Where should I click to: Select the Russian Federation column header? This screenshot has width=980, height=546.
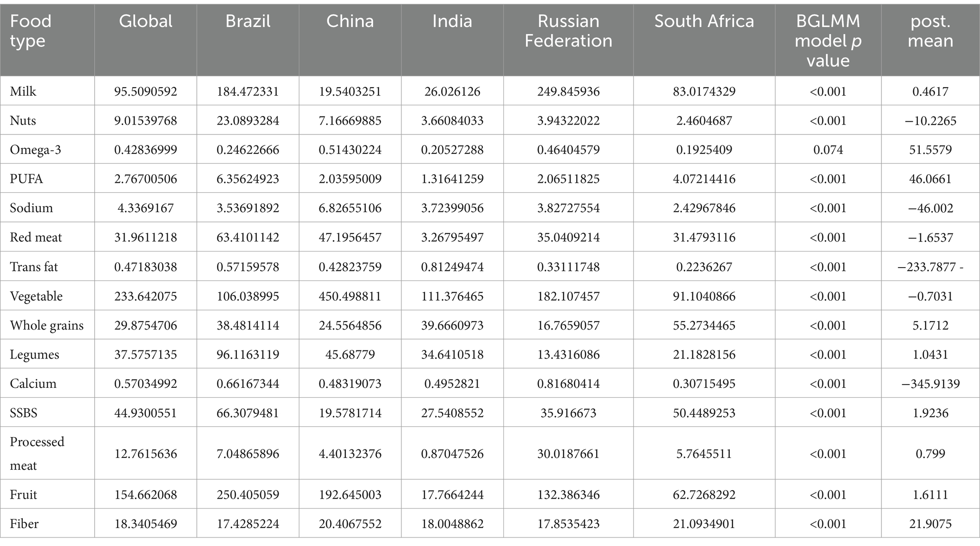[568, 31]
